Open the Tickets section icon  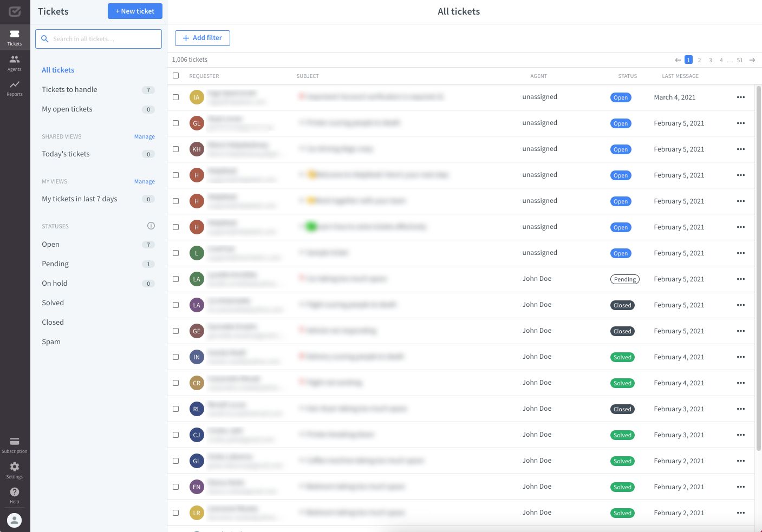click(15, 37)
